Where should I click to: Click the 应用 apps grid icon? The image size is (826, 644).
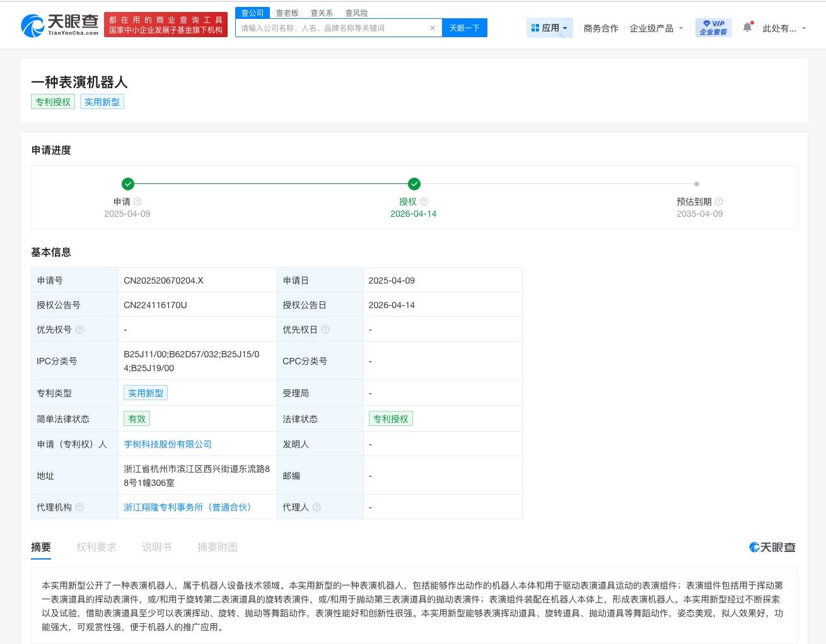pos(535,28)
